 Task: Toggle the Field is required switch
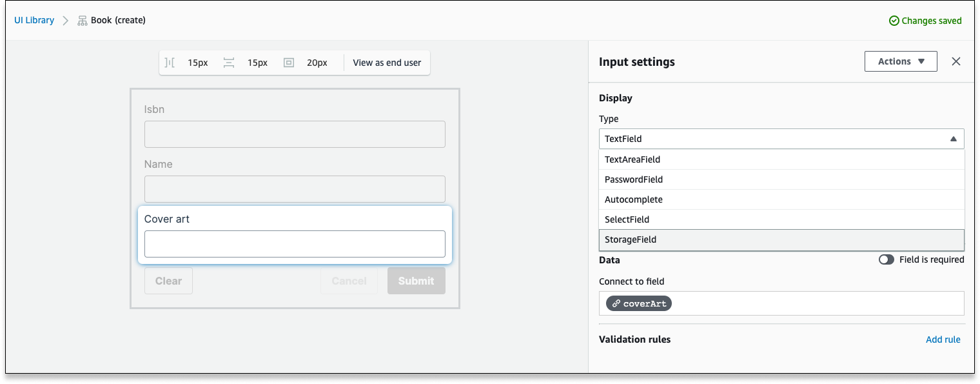tap(887, 259)
